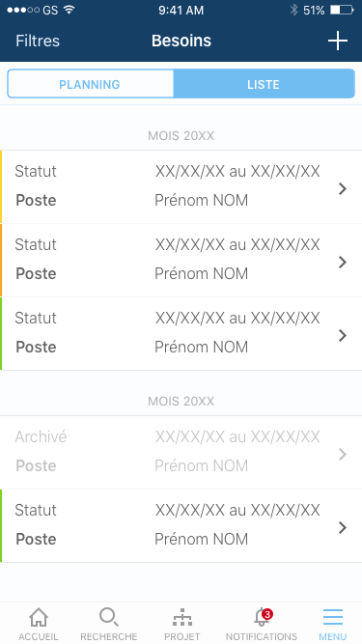Tap the Wi-Fi icon in status bar
This screenshot has width=362, height=644.
[x=70, y=10]
